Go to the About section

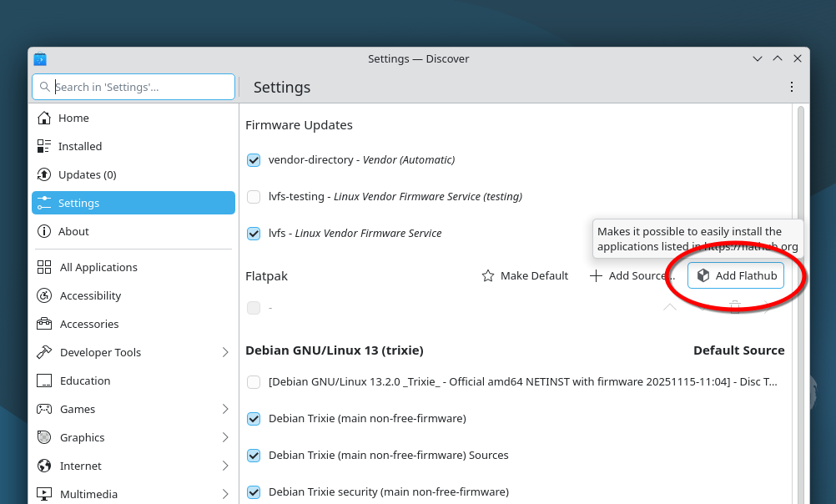click(x=73, y=231)
